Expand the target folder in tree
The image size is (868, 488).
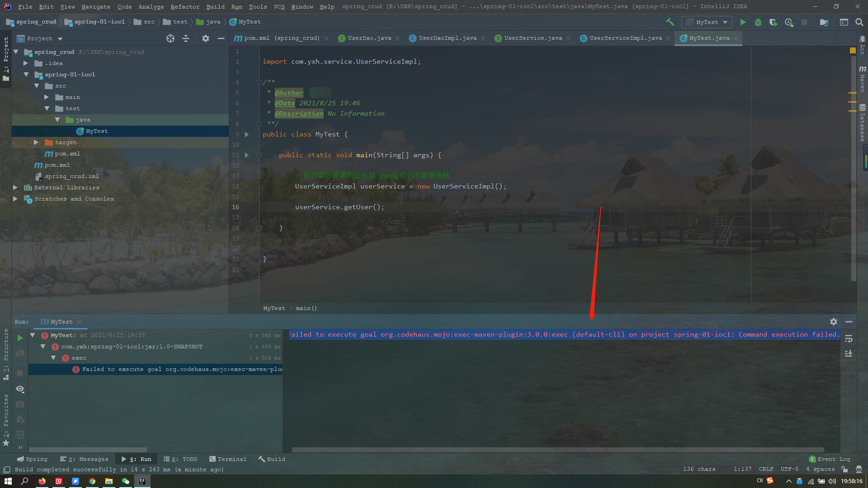tap(36, 142)
